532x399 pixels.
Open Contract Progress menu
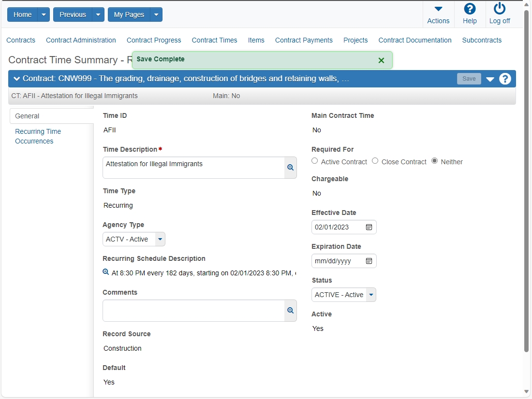pyautogui.click(x=154, y=41)
